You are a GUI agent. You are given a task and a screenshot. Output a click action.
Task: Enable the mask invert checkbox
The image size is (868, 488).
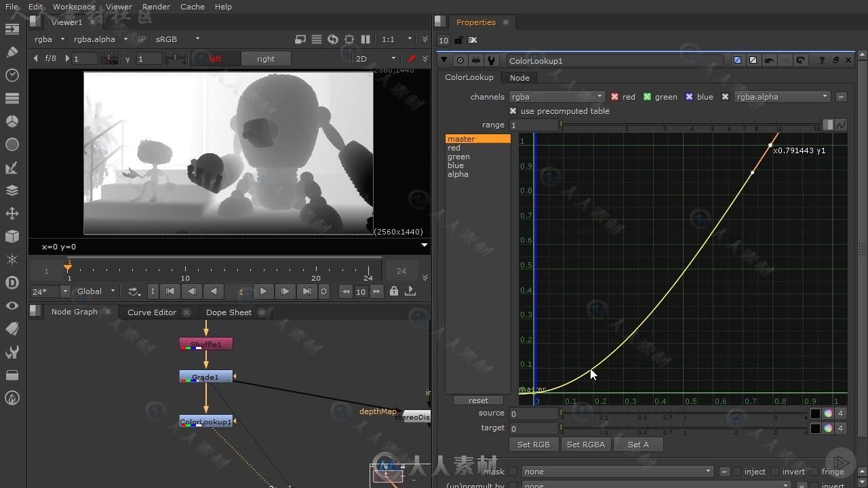[x=775, y=472]
